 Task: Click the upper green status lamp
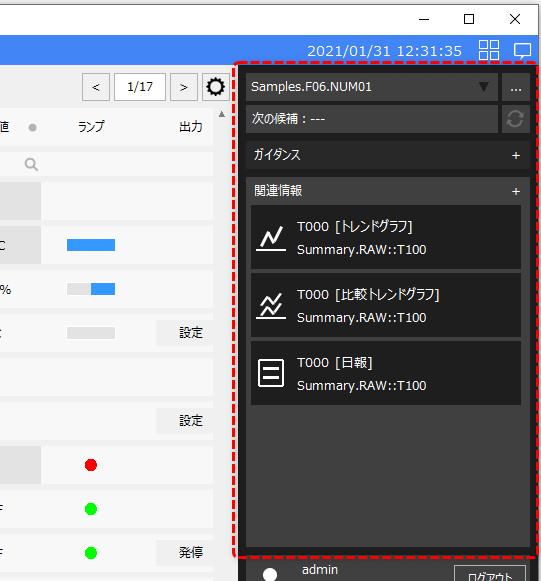point(91,509)
